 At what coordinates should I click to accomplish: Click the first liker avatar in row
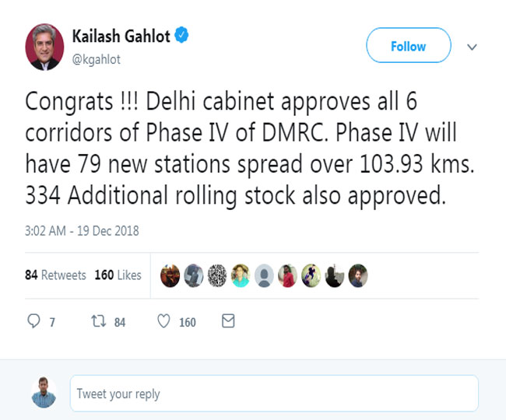pos(170,275)
